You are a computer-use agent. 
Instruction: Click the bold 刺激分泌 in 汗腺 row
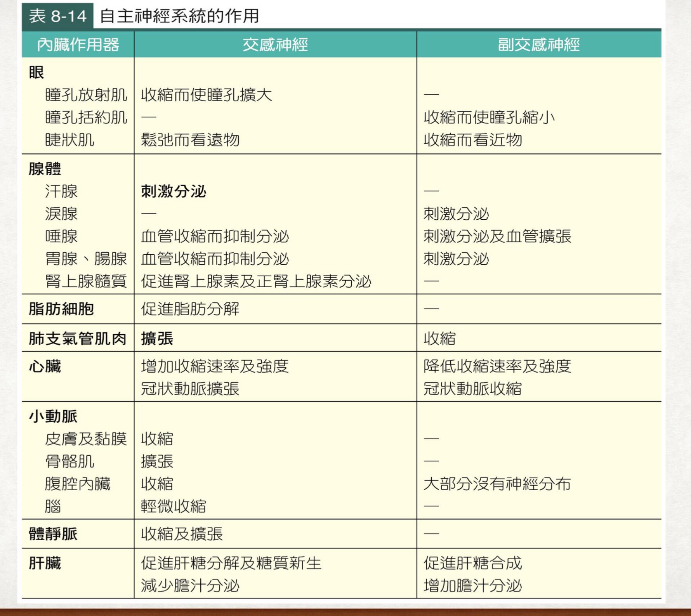coord(174,191)
